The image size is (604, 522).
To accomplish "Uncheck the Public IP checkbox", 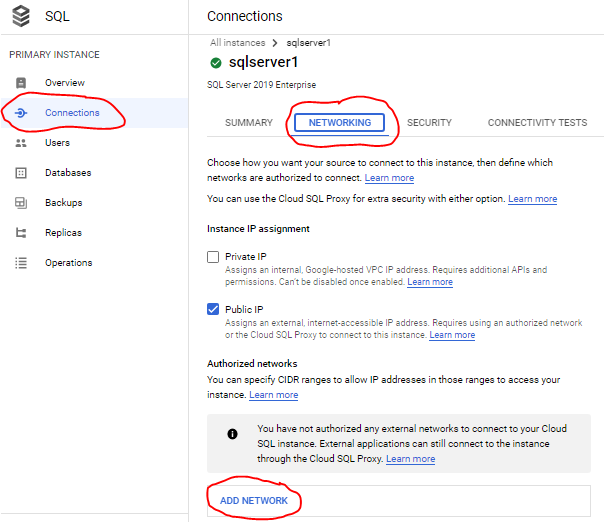I will pyautogui.click(x=213, y=309).
